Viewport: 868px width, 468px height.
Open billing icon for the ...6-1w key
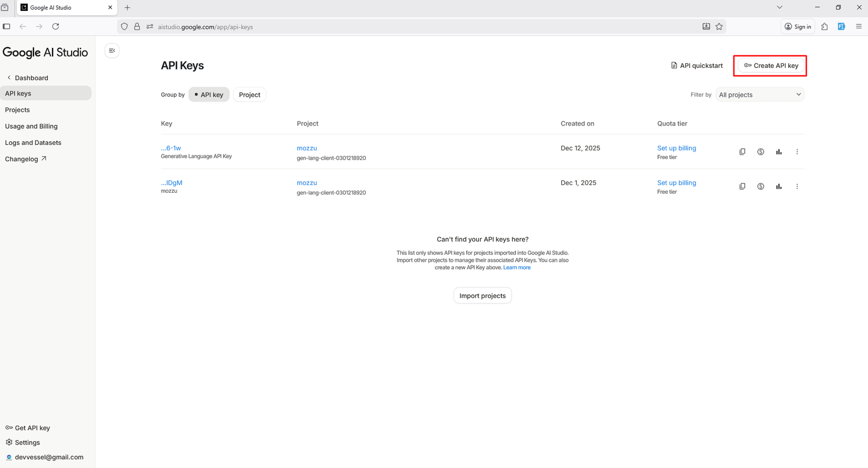tap(761, 152)
